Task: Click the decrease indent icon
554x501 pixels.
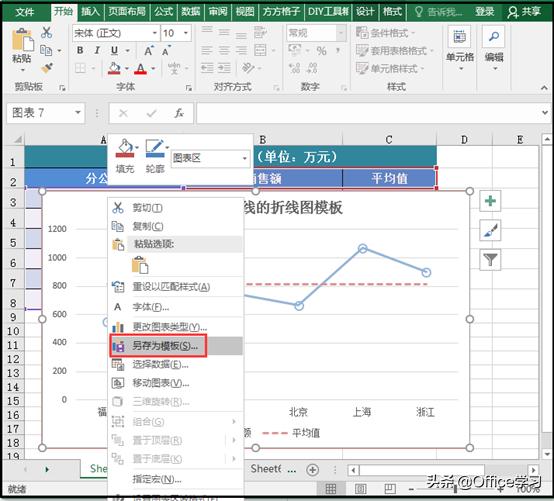Action: tap(207, 68)
